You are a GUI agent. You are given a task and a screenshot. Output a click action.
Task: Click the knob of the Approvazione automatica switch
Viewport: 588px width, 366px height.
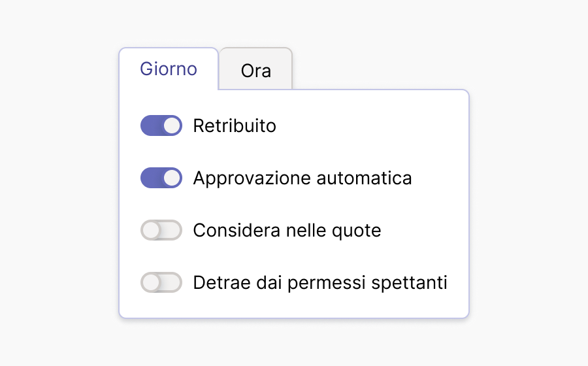click(172, 178)
